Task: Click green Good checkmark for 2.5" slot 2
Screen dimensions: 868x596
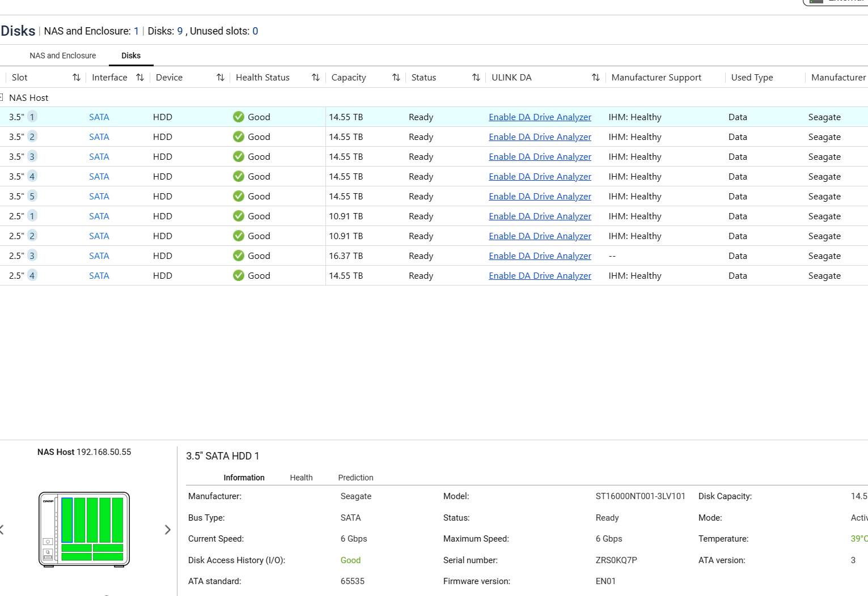Action: pyautogui.click(x=239, y=236)
